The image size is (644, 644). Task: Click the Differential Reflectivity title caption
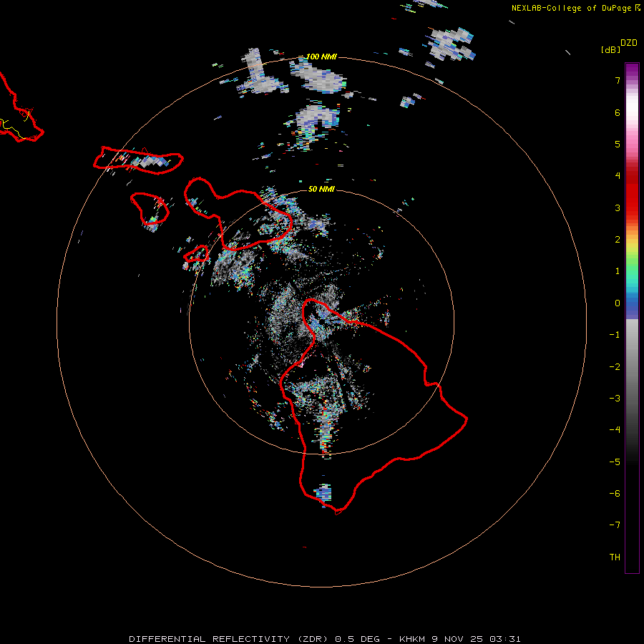(x=325, y=639)
